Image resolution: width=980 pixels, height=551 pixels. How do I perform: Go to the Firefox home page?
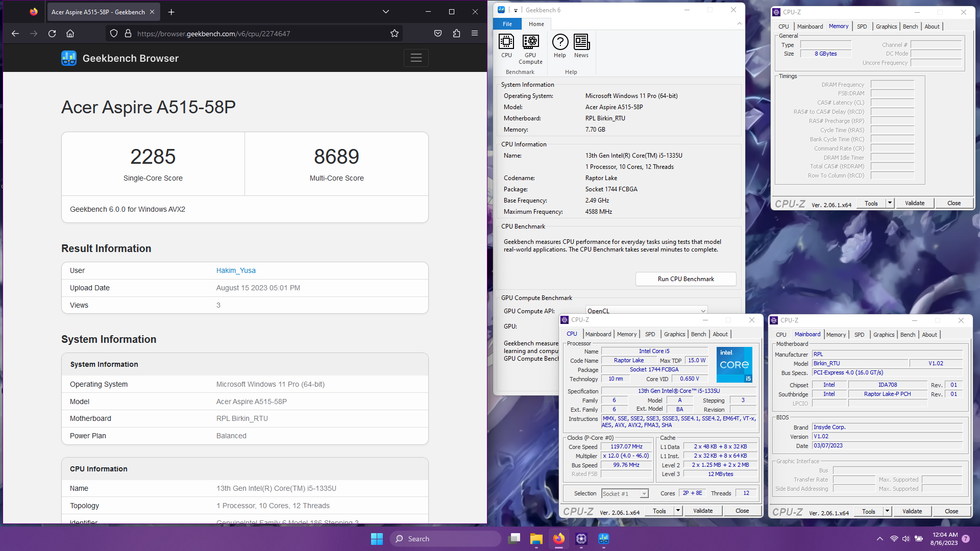pyautogui.click(x=70, y=34)
